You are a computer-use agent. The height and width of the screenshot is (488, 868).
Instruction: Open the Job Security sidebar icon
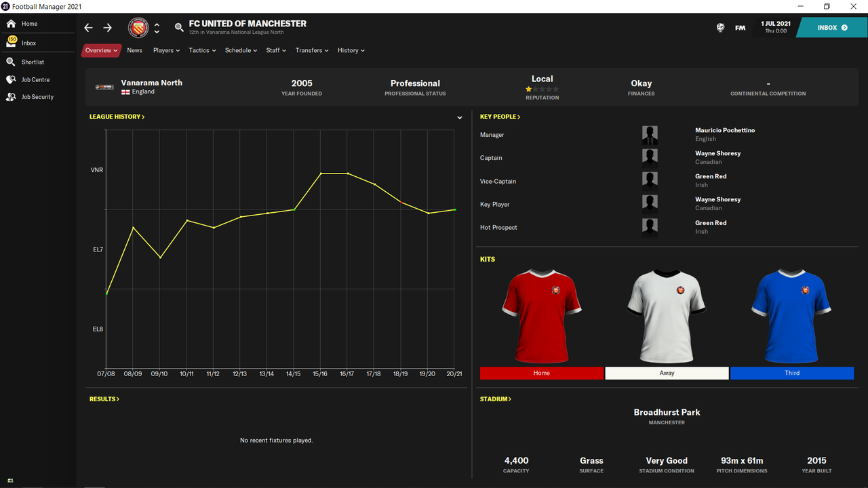click(x=11, y=97)
